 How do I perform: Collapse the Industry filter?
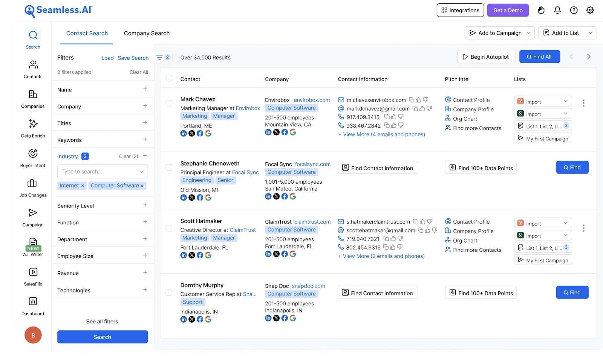[x=145, y=156]
